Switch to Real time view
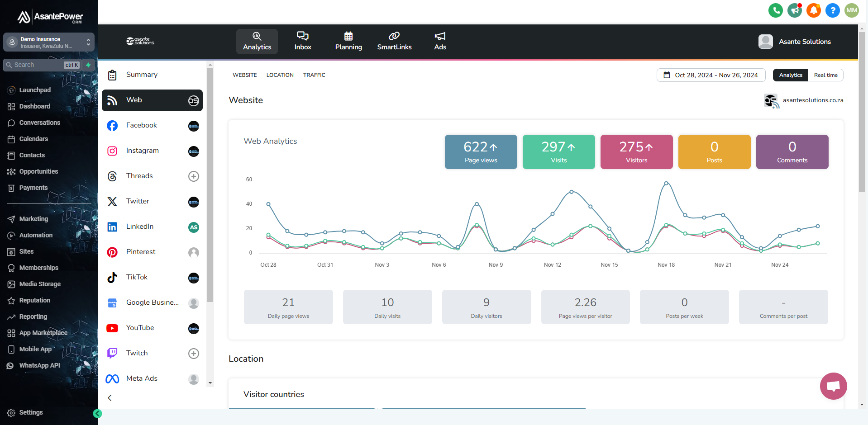Image resolution: width=868 pixels, height=425 pixels. pos(825,75)
